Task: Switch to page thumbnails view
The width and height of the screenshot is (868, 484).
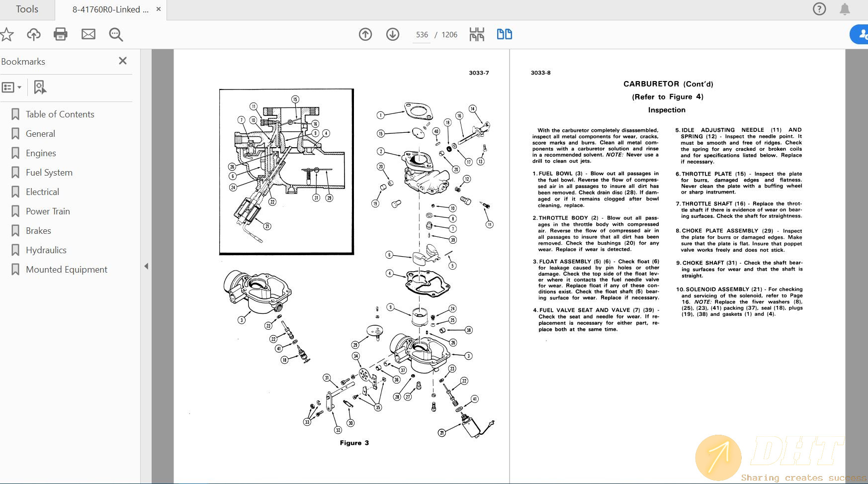Action: coord(476,34)
